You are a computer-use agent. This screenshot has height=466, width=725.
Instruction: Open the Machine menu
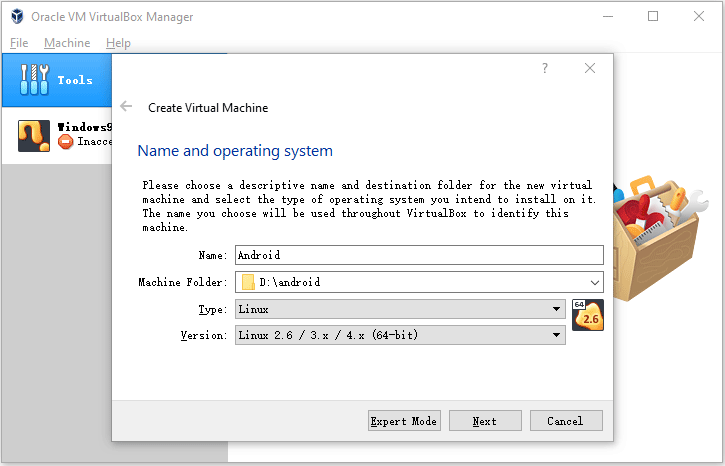[67, 43]
